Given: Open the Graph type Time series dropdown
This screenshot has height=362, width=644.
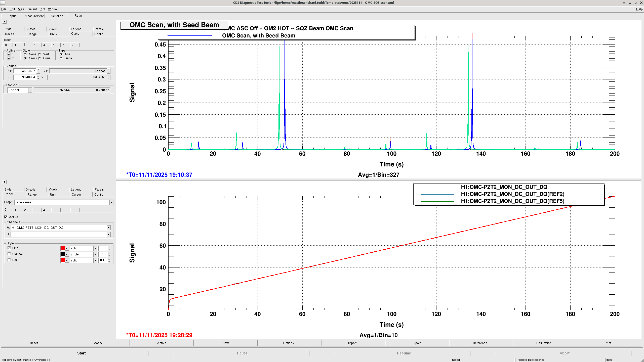Looking at the screenshot, I should 111,202.
